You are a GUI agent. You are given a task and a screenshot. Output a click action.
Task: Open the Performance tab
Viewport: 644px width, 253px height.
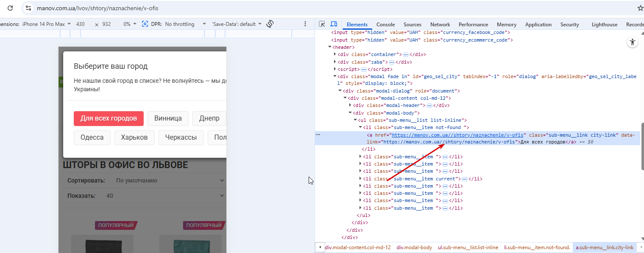pyautogui.click(x=474, y=25)
